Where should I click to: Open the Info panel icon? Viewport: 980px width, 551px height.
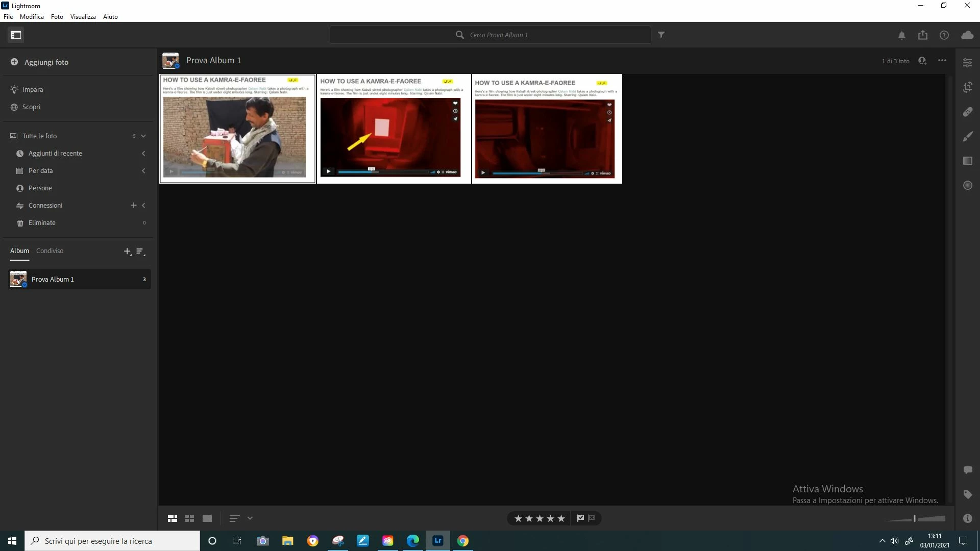pos(967,518)
